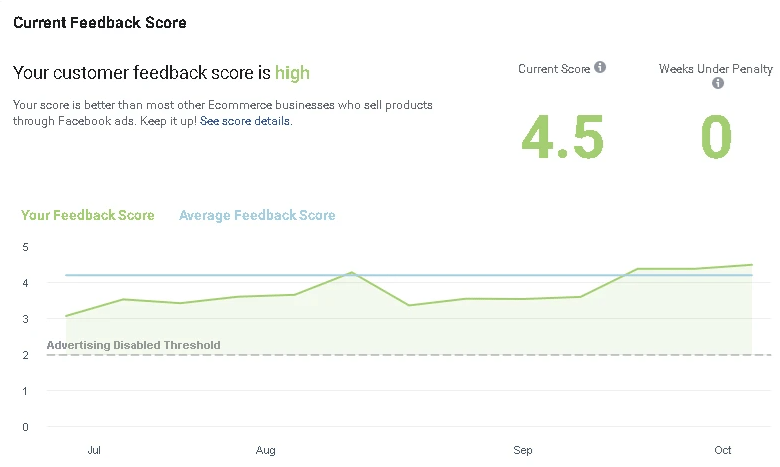This screenshot has height=467, width=780.
Task: Click the Advertising Disabled Threshold label
Action: tap(133, 346)
